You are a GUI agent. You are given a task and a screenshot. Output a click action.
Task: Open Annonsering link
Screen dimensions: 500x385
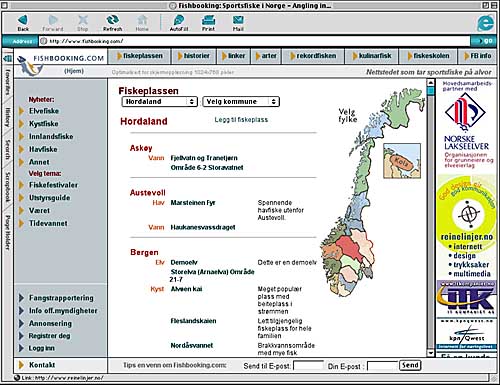(50, 323)
